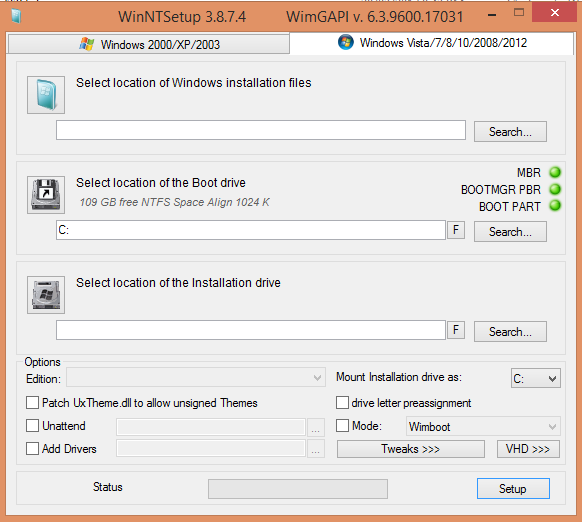Search for Windows installation files location
582x522 pixels.
[510, 131]
